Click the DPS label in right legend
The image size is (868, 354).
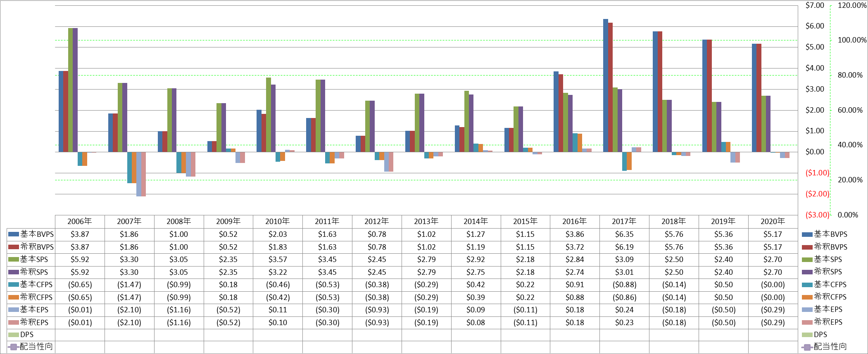pos(820,335)
